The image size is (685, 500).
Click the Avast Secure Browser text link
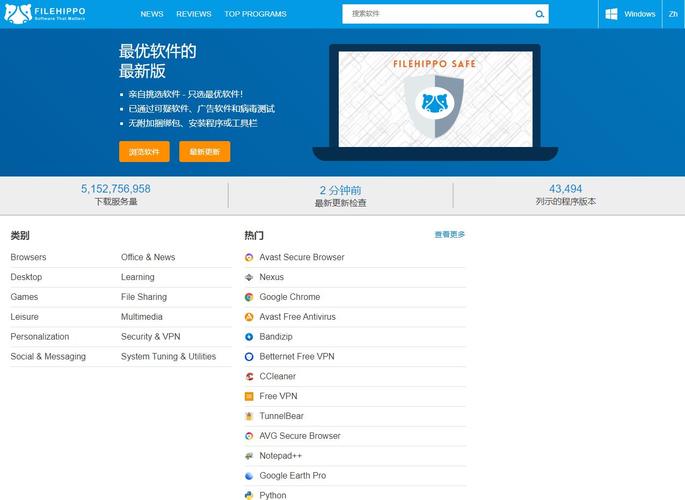click(302, 257)
